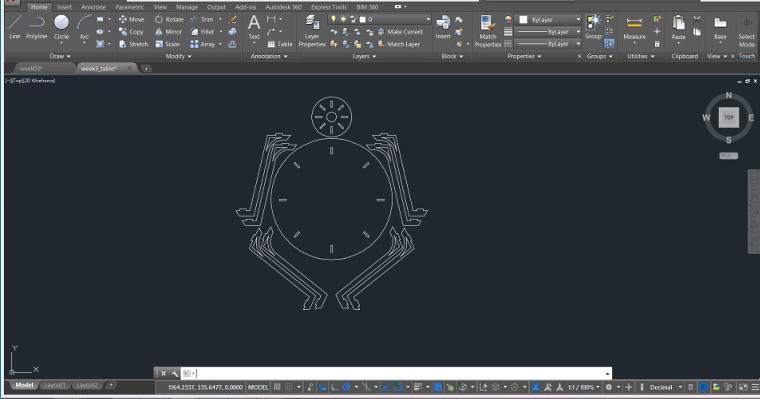The width and height of the screenshot is (760, 399).
Task: Toggle grid display in status bar
Action: (277, 387)
